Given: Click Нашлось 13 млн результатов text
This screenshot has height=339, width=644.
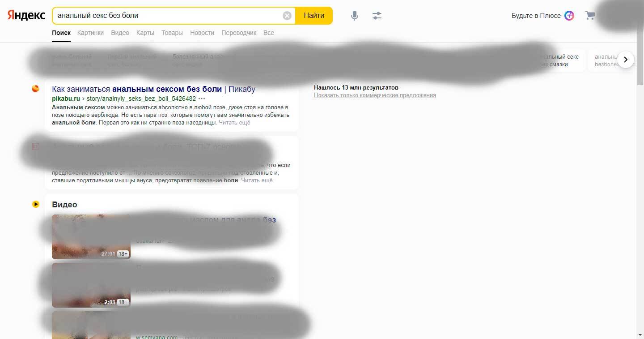Looking at the screenshot, I should [356, 88].
